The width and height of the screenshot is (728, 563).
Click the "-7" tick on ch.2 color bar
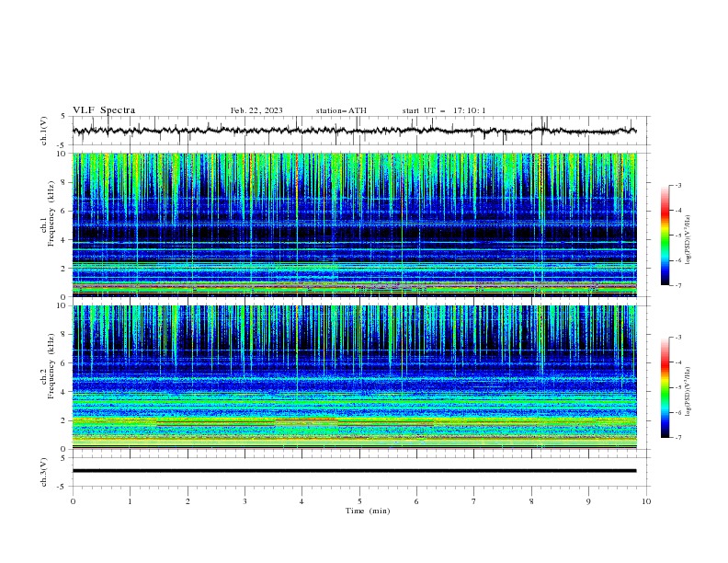tap(678, 437)
